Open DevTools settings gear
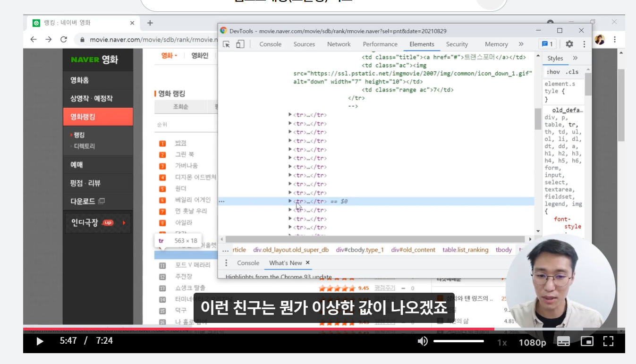Image resolution: width=636 pixels, height=364 pixels. 569,44
